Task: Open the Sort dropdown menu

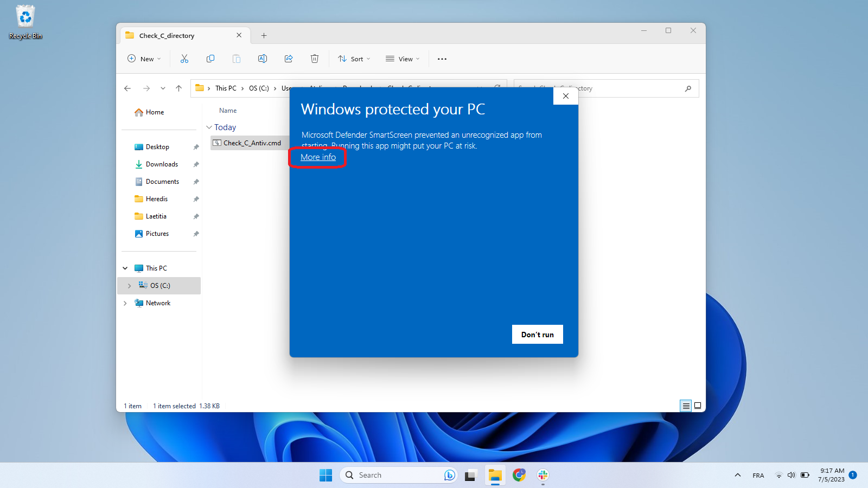Action: tap(354, 59)
